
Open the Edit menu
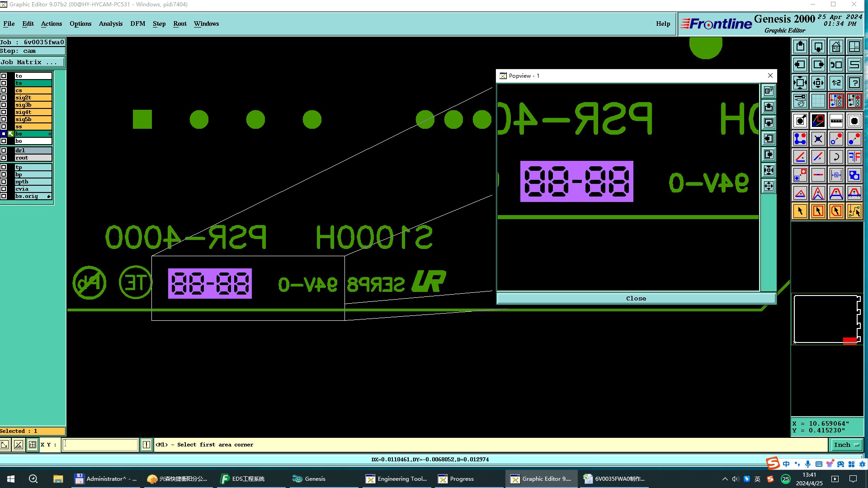coord(28,23)
